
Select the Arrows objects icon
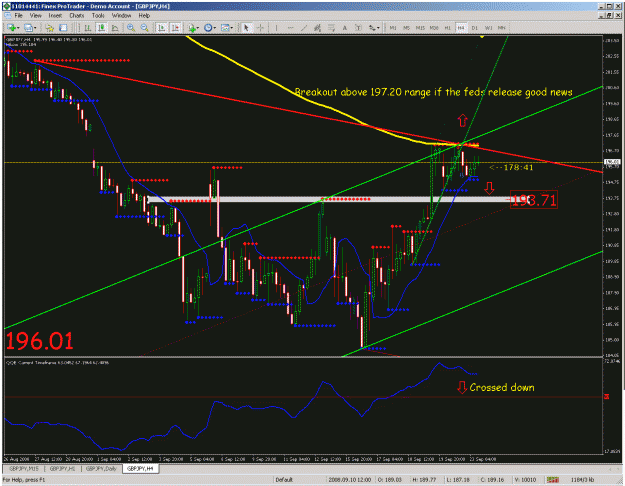click(x=372, y=28)
